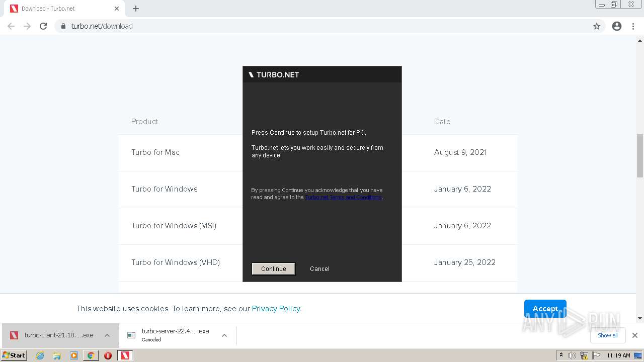Open Action Center flag icon
The height and width of the screenshot is (362, 644).
[595, 355]
